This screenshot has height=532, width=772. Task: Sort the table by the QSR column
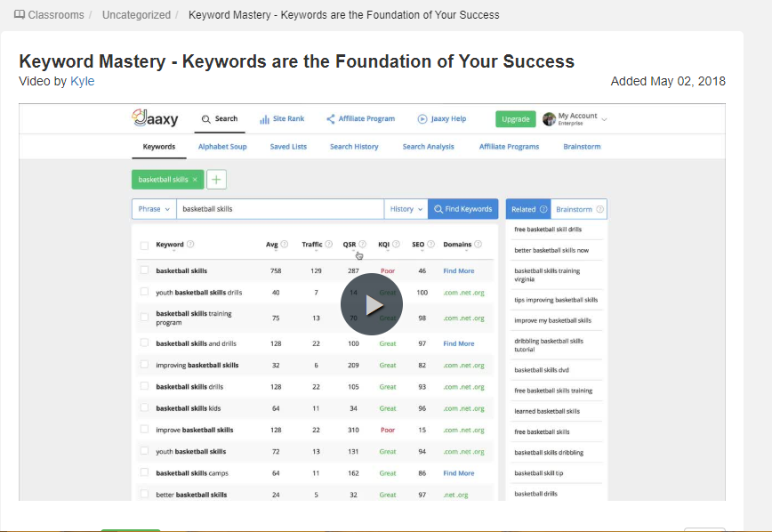pos(349,245)
